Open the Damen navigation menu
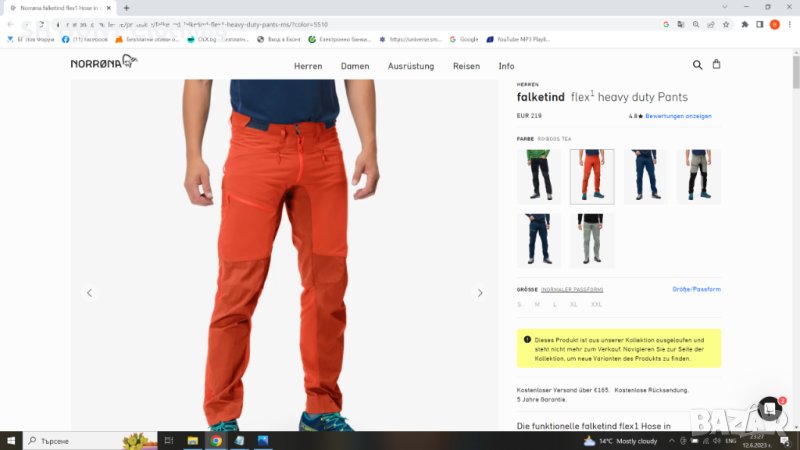This screenshot has height=450, width=800. [x=355, y=66]
